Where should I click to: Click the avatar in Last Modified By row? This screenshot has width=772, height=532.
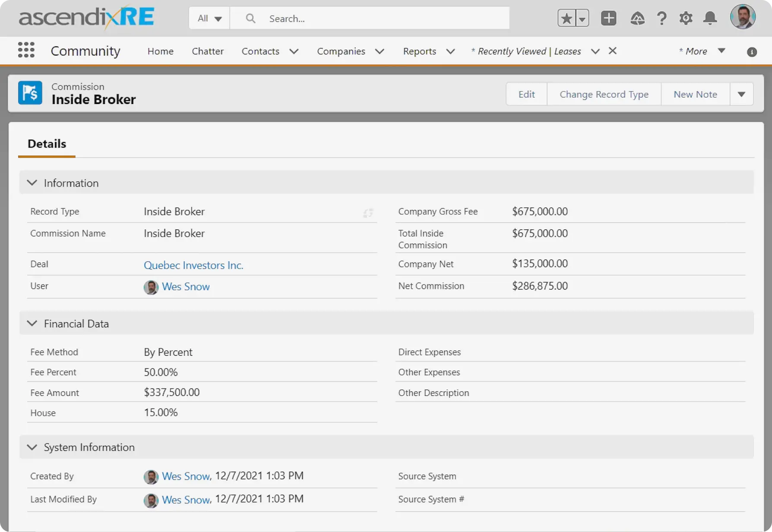[151, 500]
